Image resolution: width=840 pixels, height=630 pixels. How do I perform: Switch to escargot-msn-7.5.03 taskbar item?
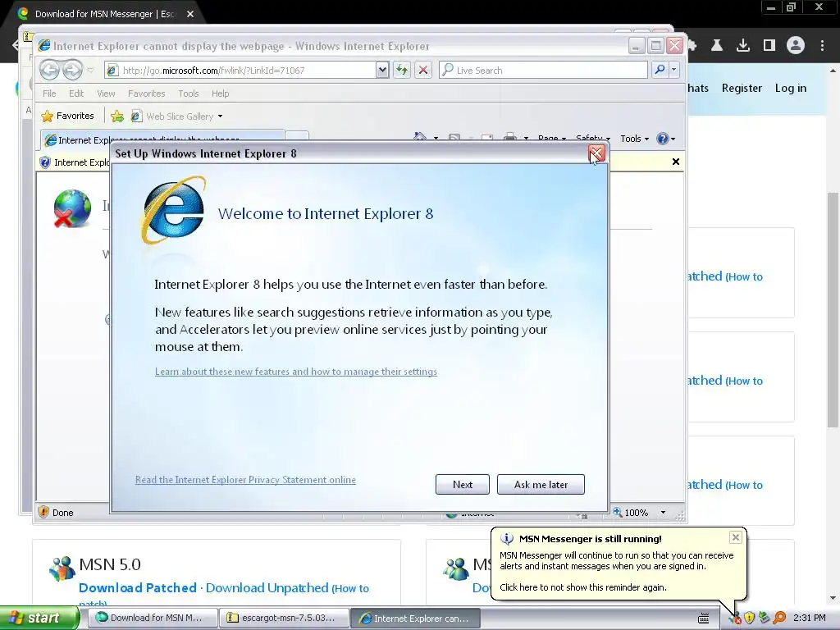pos(284,618)
